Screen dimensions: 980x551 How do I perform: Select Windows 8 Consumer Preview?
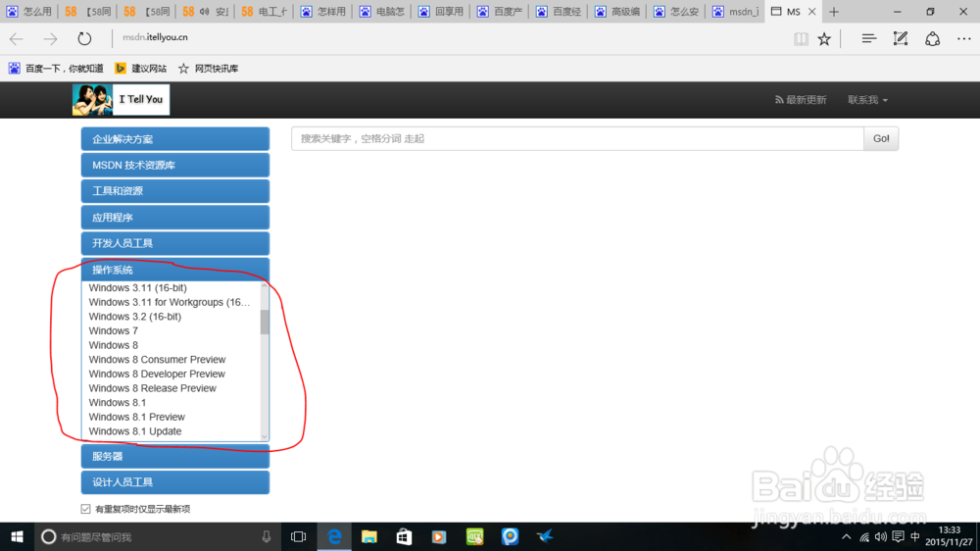coord(157,360)
